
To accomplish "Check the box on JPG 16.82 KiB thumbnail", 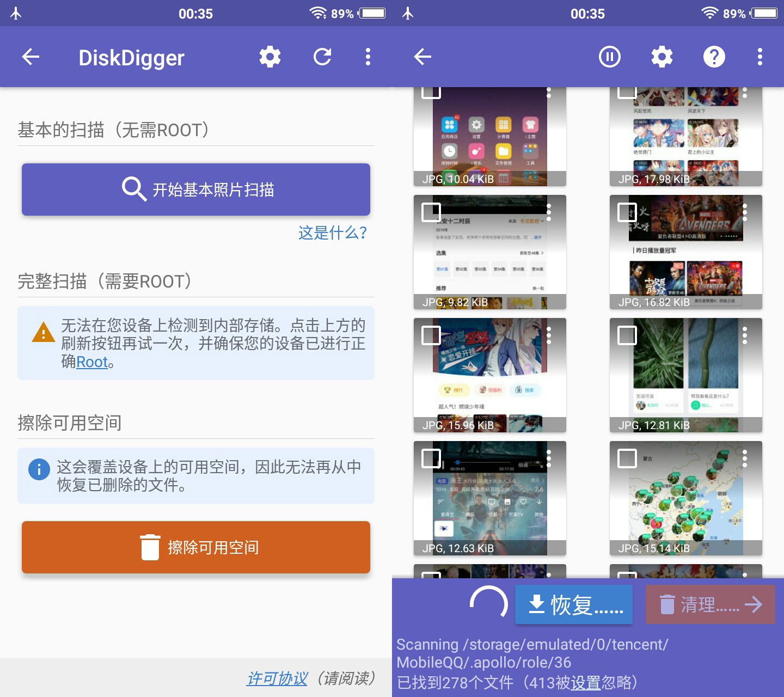I will (x=627, y=212).
